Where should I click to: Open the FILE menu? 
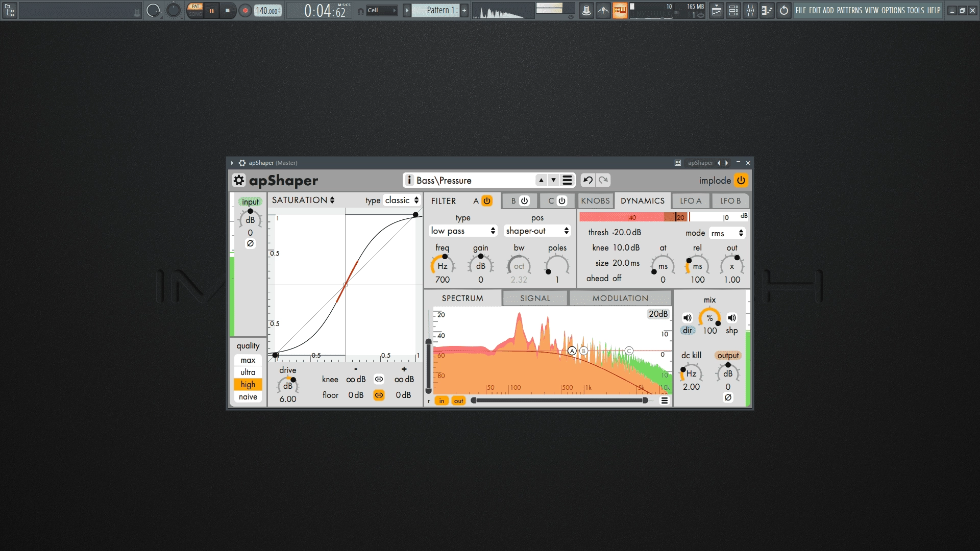pyautogui.click(x=801, y=10)
